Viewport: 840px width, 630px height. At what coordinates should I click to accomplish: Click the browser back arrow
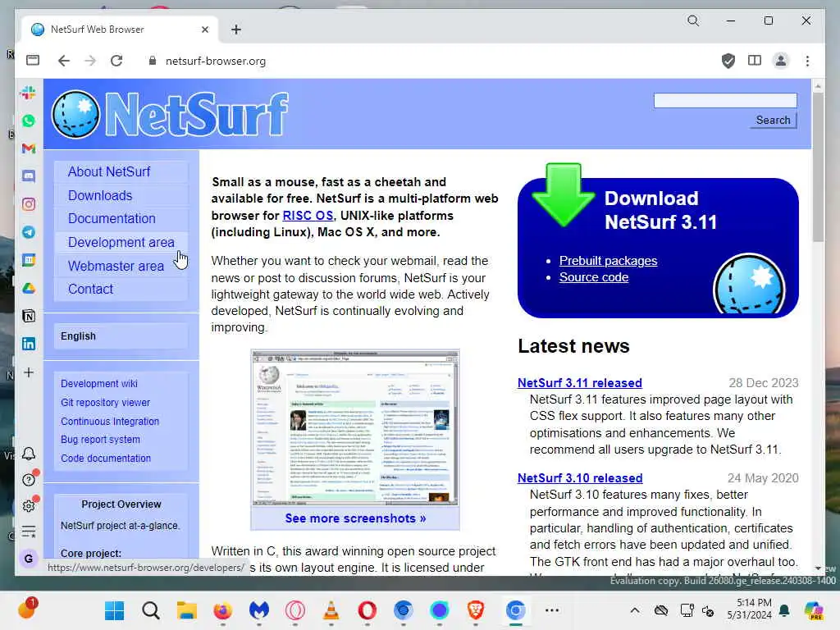point(64,61)
